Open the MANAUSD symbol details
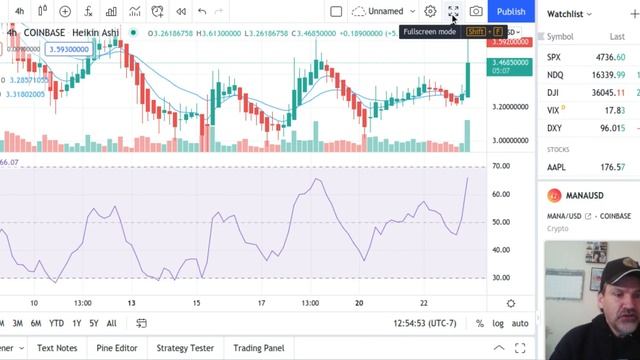 tap(584, 196)
